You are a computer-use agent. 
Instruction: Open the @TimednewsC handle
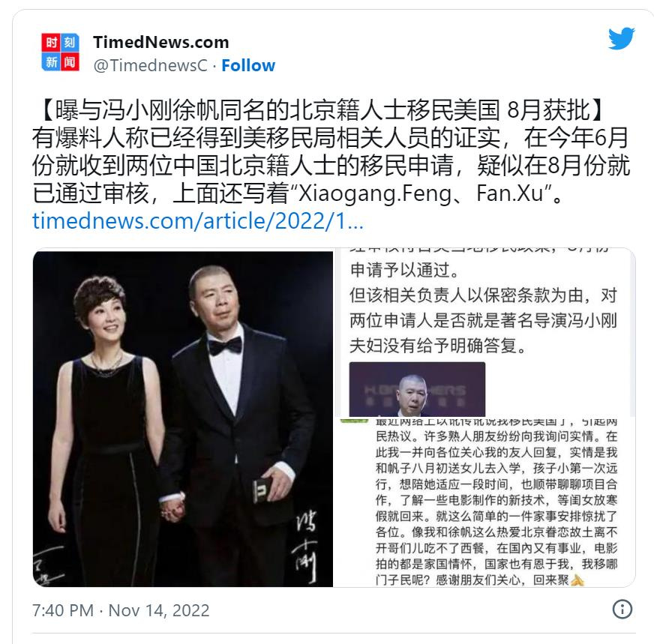[150, 65]
